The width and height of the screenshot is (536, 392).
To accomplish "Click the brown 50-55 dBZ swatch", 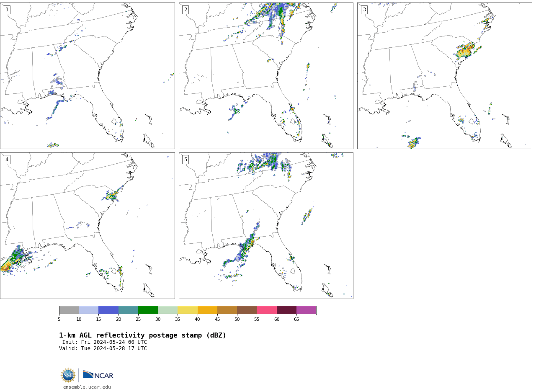I will click(247, 310).
